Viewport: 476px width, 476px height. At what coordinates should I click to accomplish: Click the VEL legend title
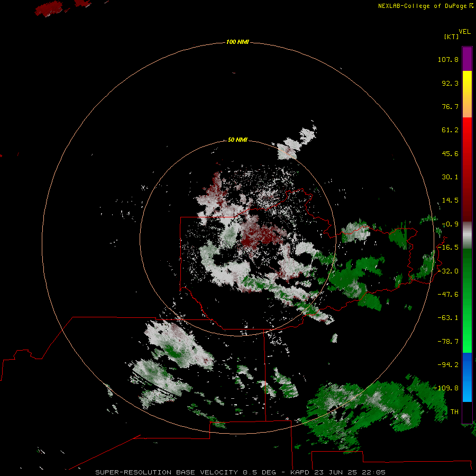coord(465,32)
